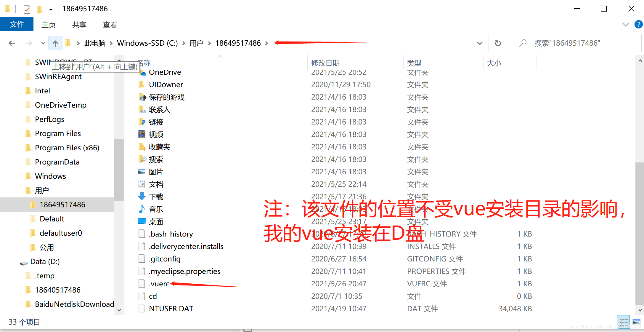This screenshot has width=644, height=332.
Task: Select the 保存的游戏 folder icon
Action: click(x=142, y=97)
